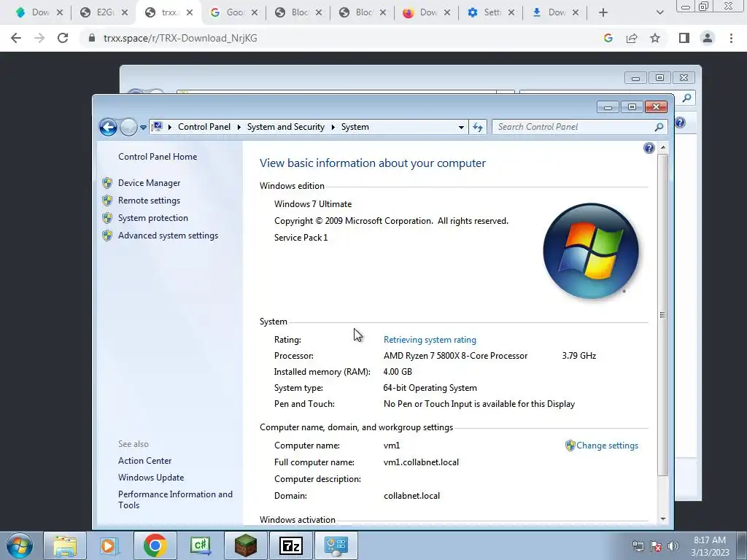Screen dimensions: 747x560
Task: Open 7-Zip from taskbar
Action: (290, 545)
